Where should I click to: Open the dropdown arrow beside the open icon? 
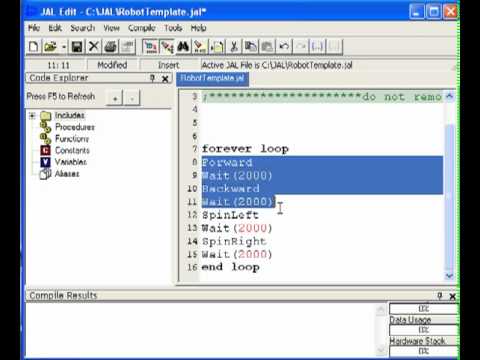(63, 46)
